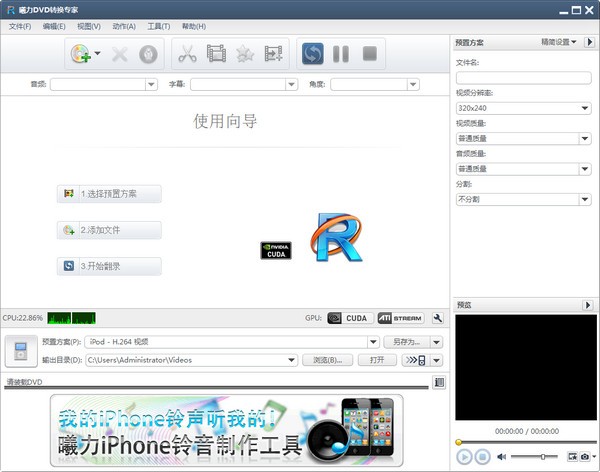
Task: Click the Add output profile film icon
Action: 274,54
